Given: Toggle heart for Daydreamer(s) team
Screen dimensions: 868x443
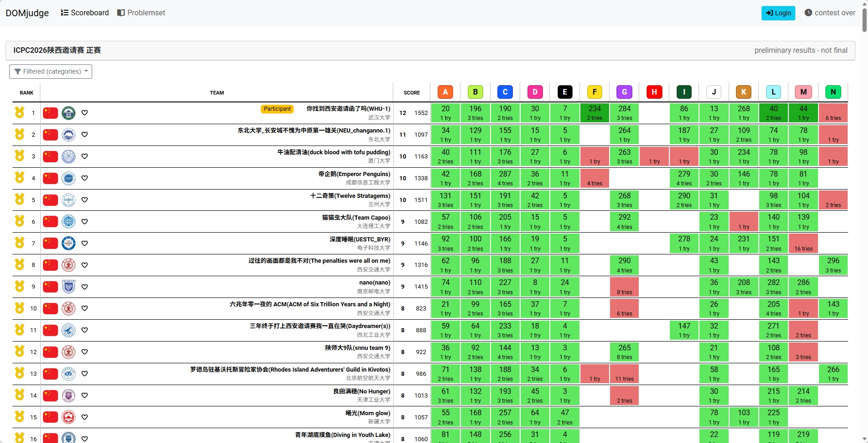Looking at the screenshot, I should pos(84,330).
